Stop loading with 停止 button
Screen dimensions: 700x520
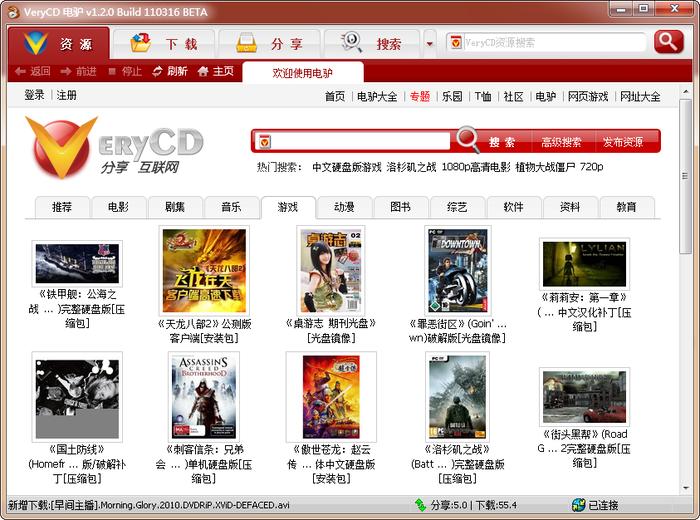(125, 71)
